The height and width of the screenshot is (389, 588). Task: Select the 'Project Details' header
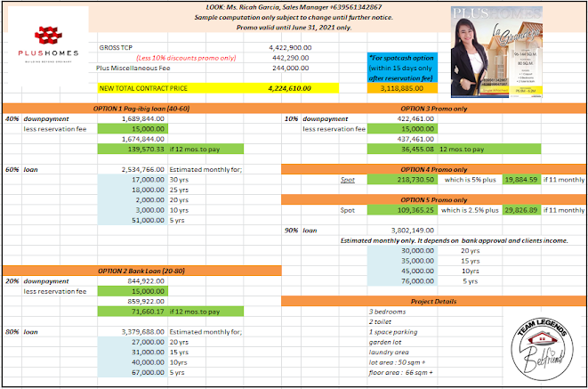(x=433, y=301)
